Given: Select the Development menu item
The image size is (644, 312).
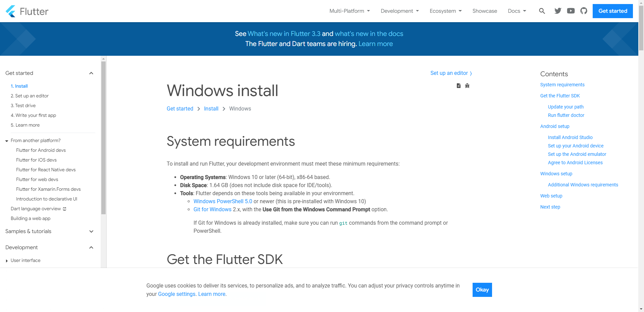Looking at the screenshot, I should click(399, 11).
